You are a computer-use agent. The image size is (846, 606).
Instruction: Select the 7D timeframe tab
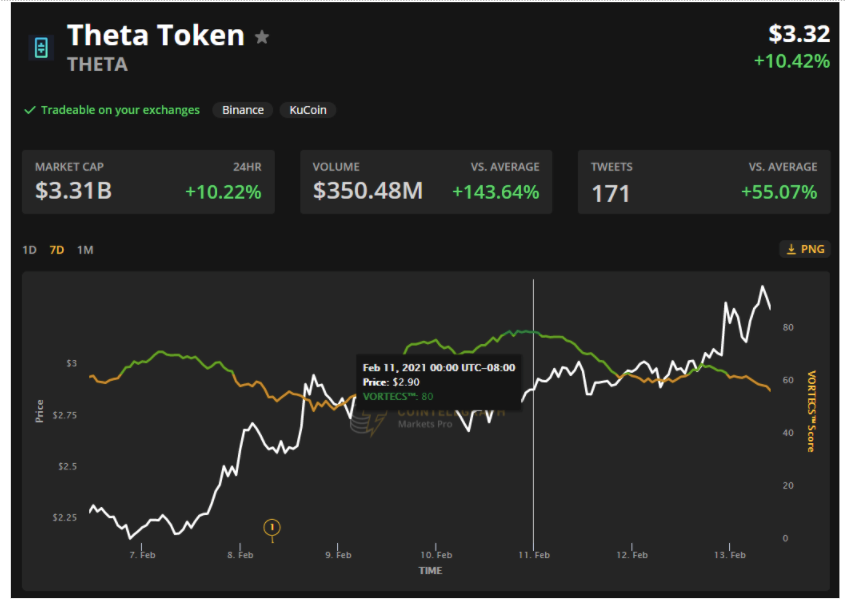tap(57, 250)
